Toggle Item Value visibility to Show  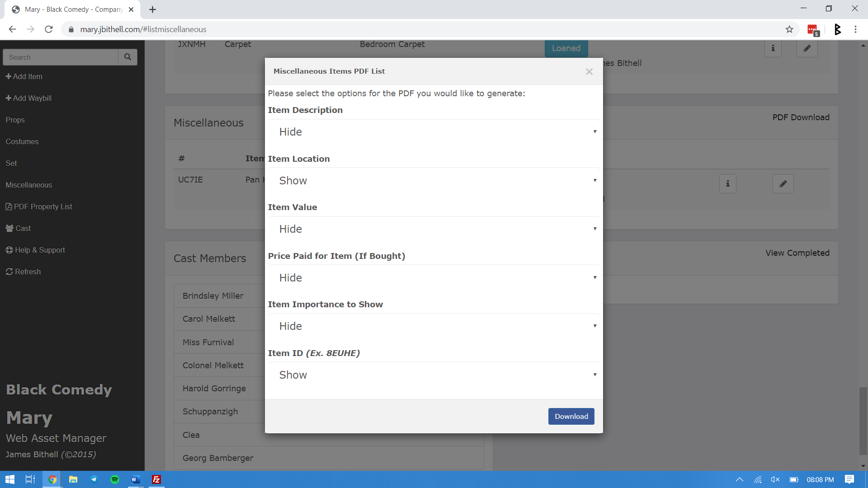click(434, 229)
